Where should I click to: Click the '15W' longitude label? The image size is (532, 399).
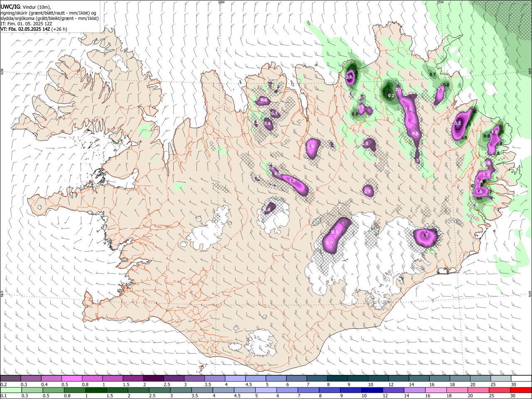(440, 2)
